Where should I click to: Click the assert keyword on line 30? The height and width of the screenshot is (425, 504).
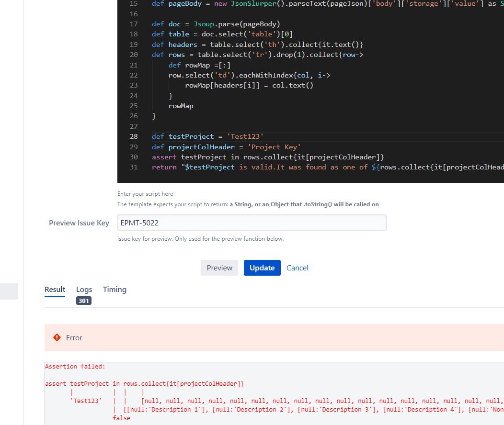(164, 157)
